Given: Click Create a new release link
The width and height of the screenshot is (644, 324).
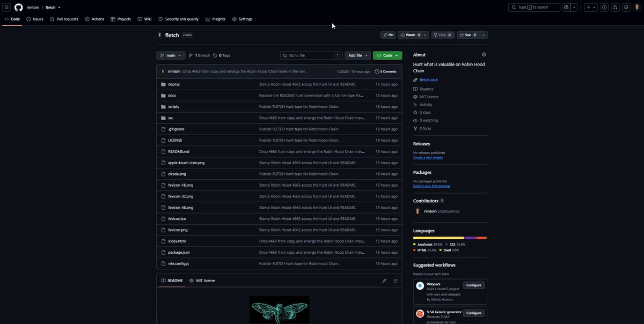Looking at the screenshot, I should (428, 158).
